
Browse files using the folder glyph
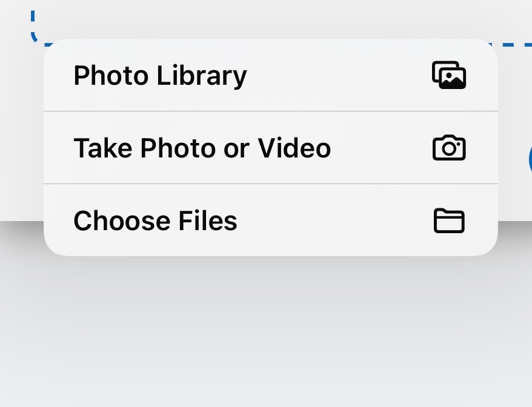449,221
